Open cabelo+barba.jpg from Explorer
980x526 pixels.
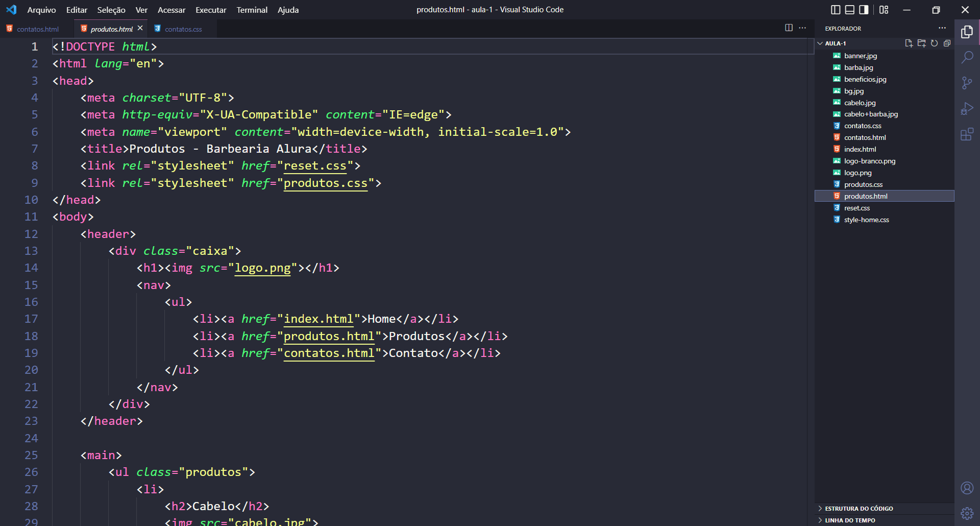tap(885, 114)
